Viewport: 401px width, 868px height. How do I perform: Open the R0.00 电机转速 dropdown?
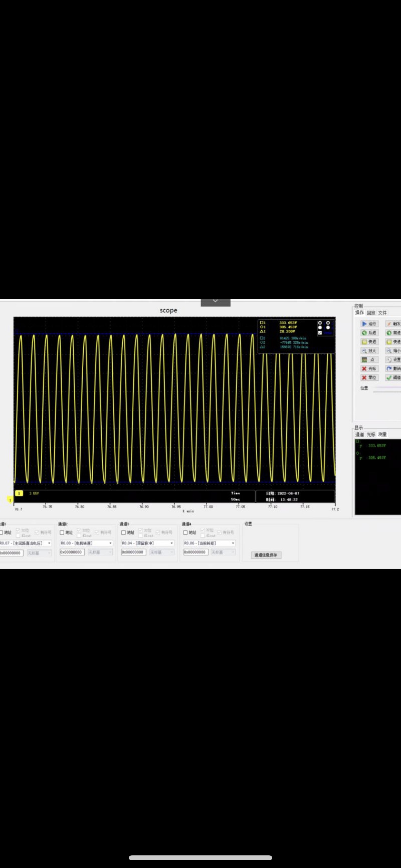(86, 543)
